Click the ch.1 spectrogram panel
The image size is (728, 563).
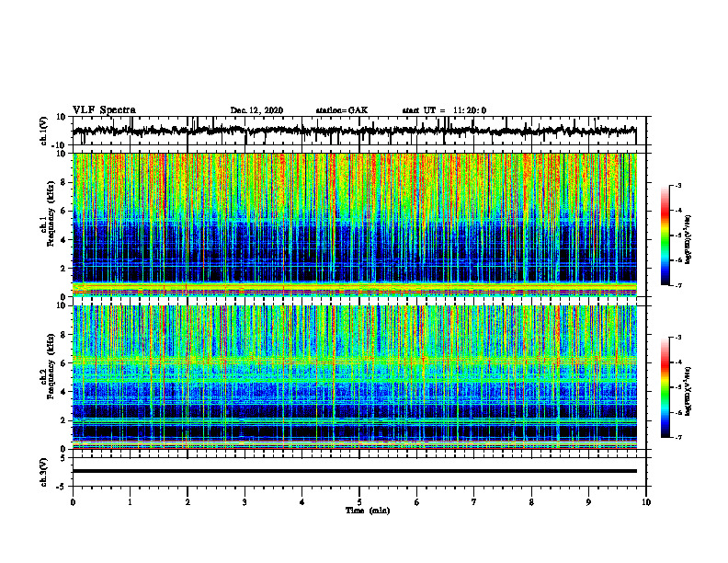coord(354,224)
